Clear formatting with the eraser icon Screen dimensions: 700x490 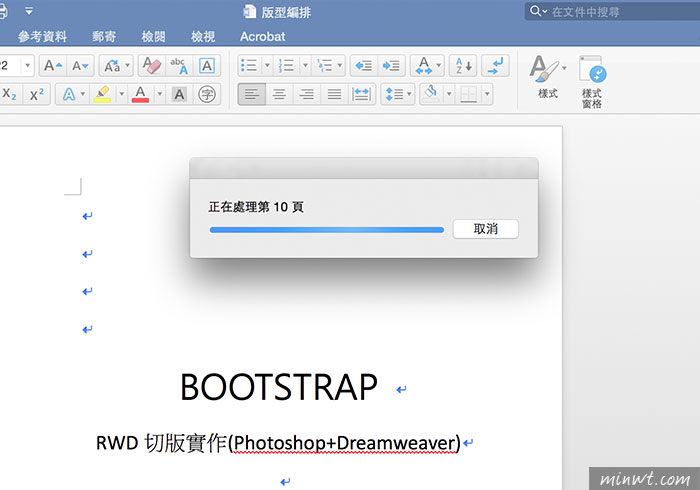(x=151, y=66)
